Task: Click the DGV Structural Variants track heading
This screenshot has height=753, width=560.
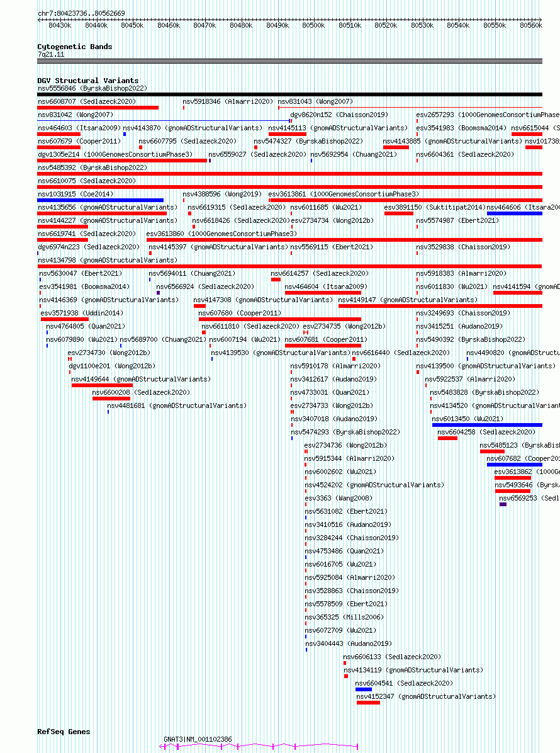Action: click(88, 81)
